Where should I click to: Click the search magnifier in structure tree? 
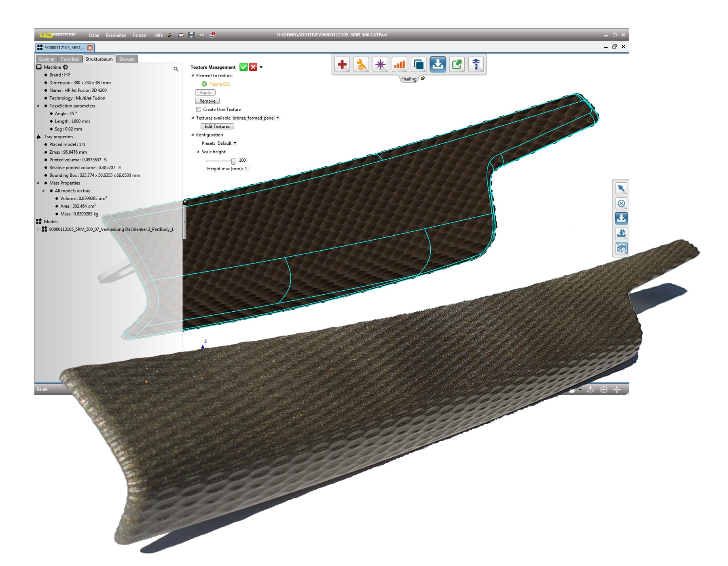[x=176, y=69]
